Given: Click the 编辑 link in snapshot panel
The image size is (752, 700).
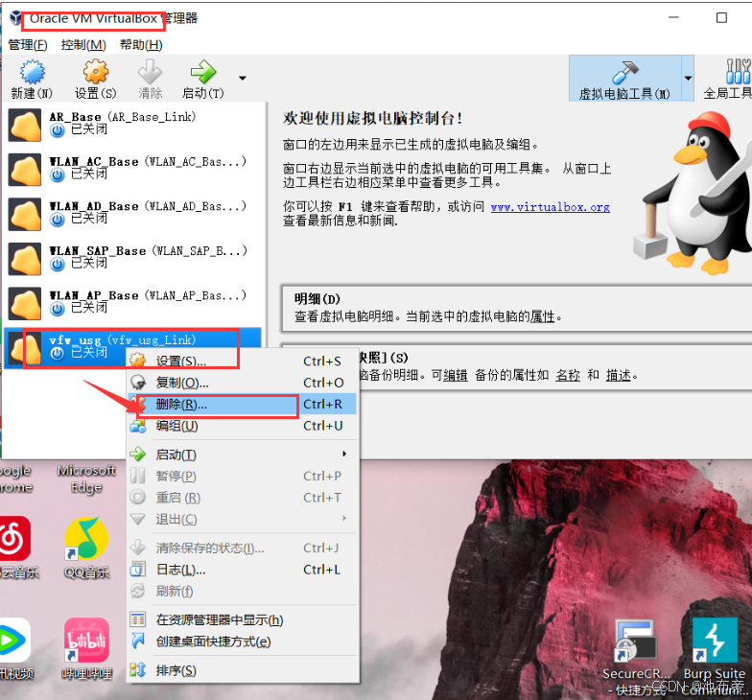Looking at the screenshot, I should pyautogui.click(x=455, y=376).
